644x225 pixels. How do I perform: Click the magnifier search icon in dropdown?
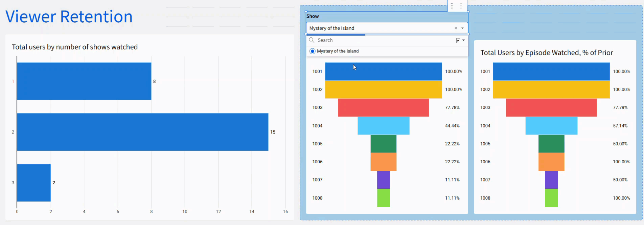(x=312, y=40)
